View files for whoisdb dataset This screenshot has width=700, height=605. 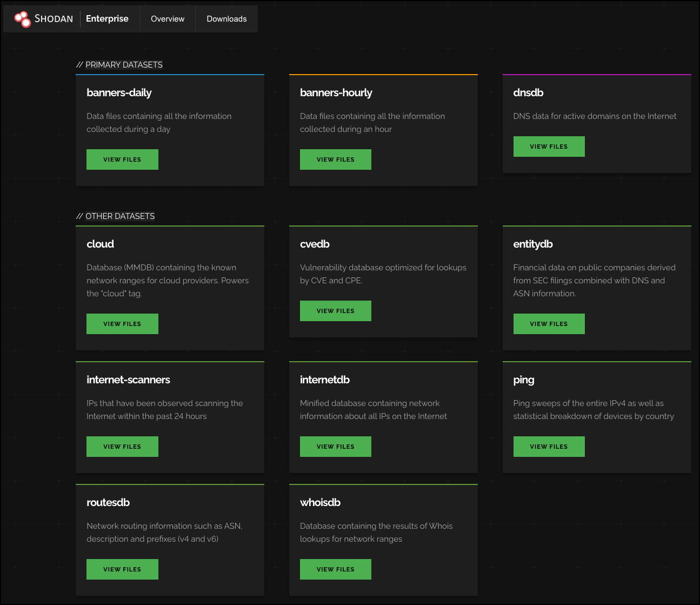tap(336, 569)
